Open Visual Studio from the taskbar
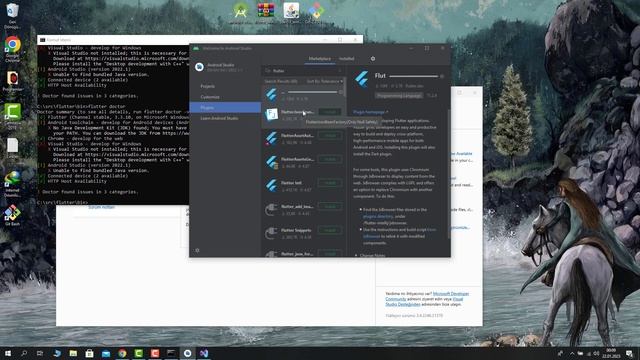The width and height of the screenshot is (640, 360). [204, 353]
